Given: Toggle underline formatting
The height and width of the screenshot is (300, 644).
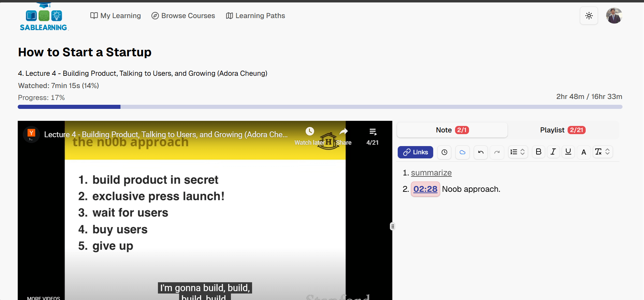Looking at the screenshot, I should (568, 152).
